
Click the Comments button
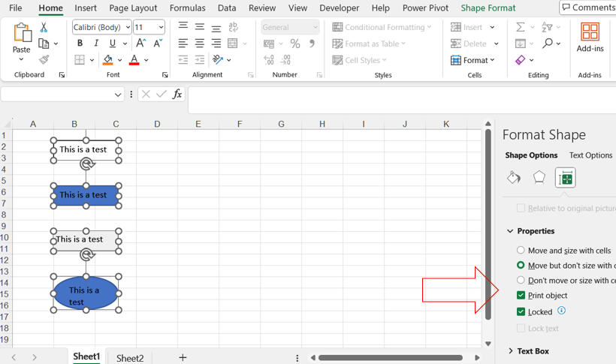[587, 8]
